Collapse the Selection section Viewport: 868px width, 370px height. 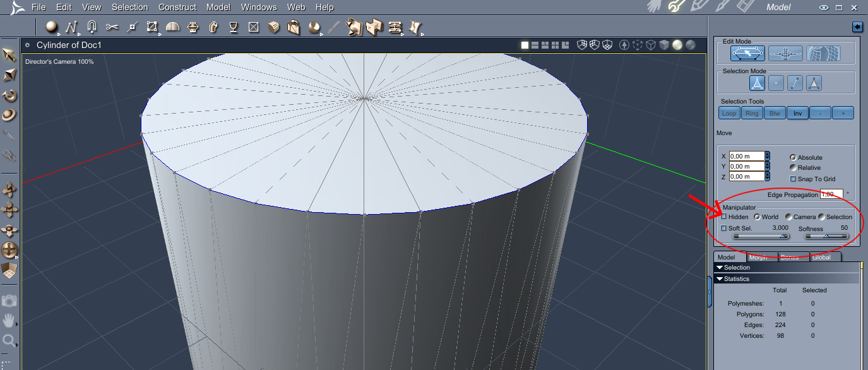point(720,268)
